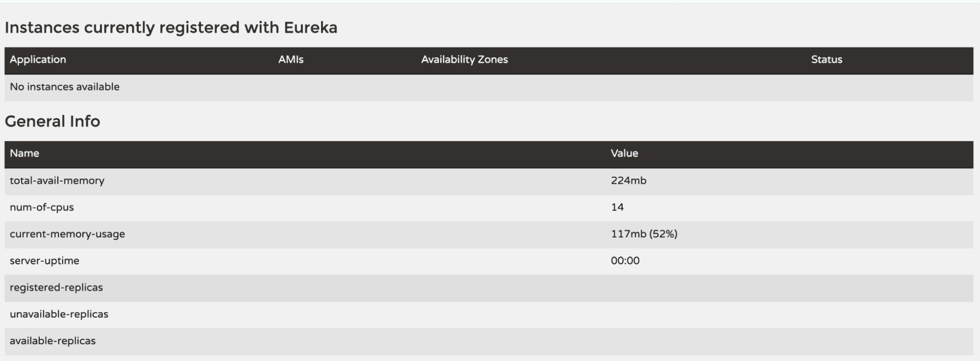Viewport: 980px width, 361px height.
Task: Click the Availability Zones column header
Action: pos(464,60)
